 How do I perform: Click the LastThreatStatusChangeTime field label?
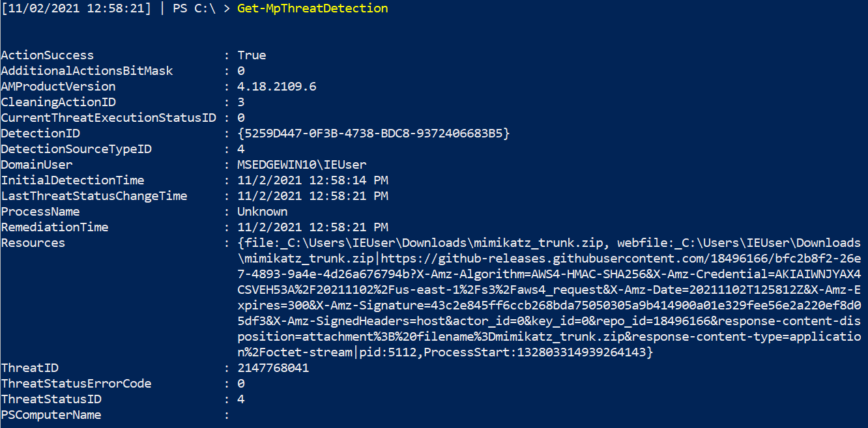(x=94, y=196)
